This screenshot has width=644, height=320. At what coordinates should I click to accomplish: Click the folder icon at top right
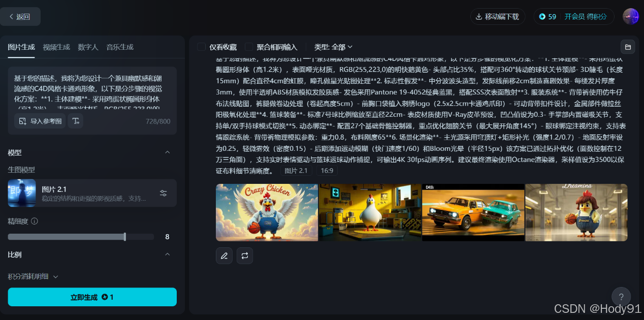(628, 47)
